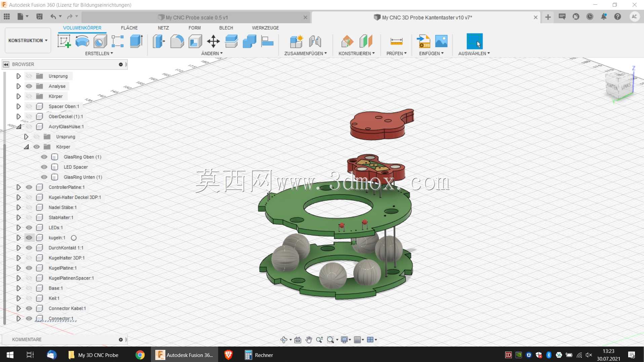Screen dimensions: 644x362
Task: Open the Display Settings monitor icon
Action: pyautogui.click(x=344, y=340)
